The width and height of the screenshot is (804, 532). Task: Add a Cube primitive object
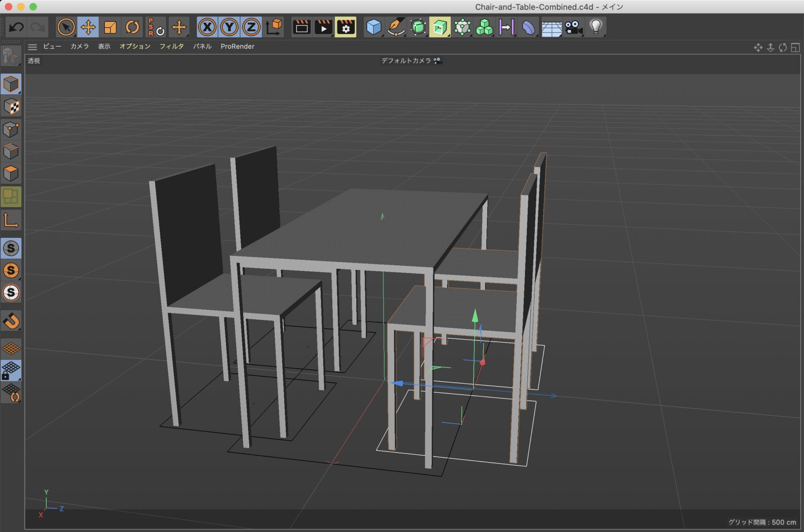373,27
